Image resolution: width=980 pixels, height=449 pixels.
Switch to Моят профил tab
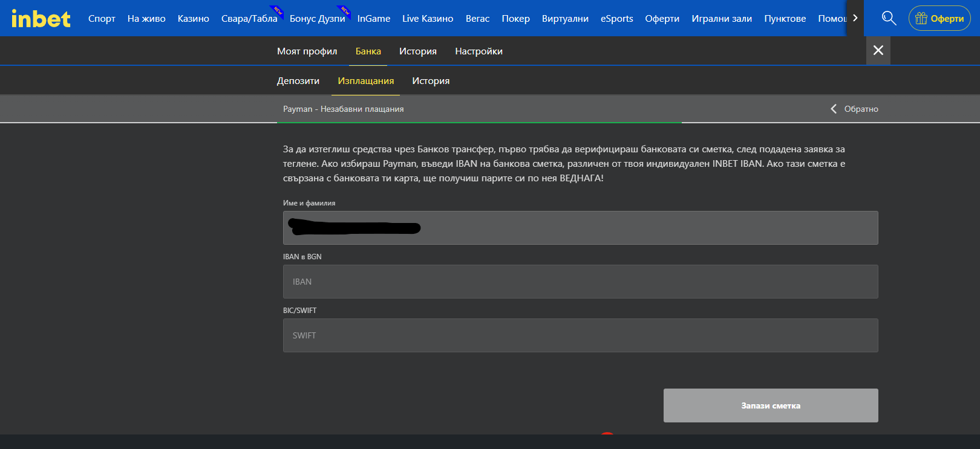tap(307, 51)
